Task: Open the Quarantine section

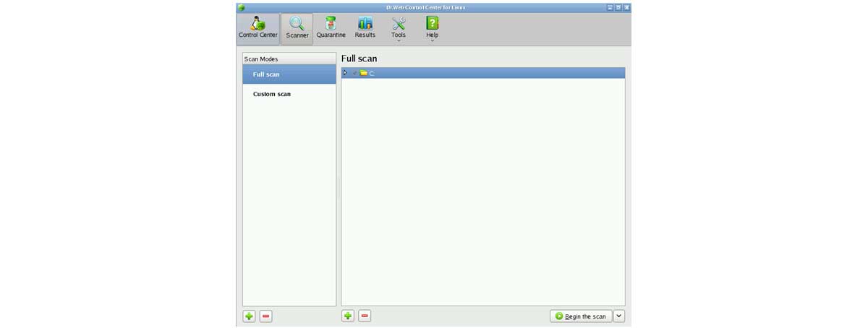Action: 331,29
